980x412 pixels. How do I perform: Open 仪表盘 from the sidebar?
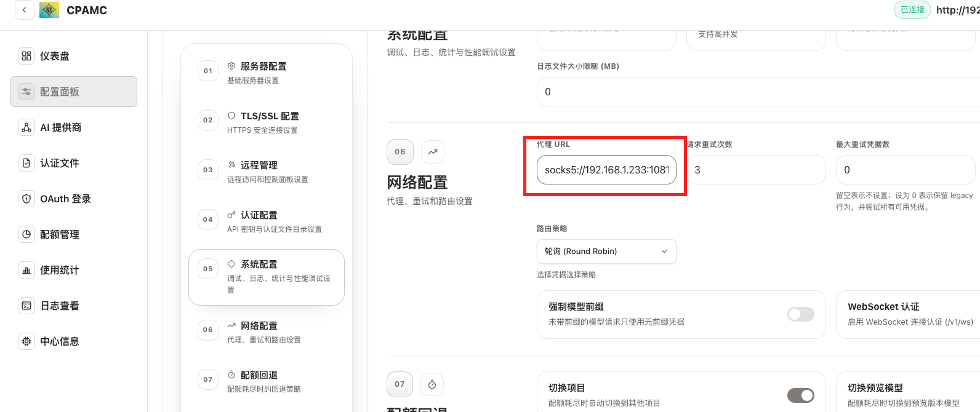pos(73,56)
